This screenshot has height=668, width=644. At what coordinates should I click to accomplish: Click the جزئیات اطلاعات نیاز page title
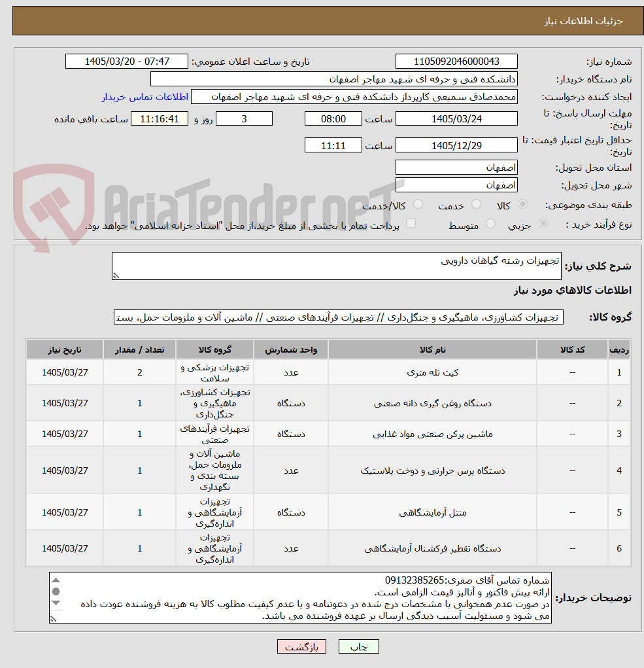click(x=583, y=21)
